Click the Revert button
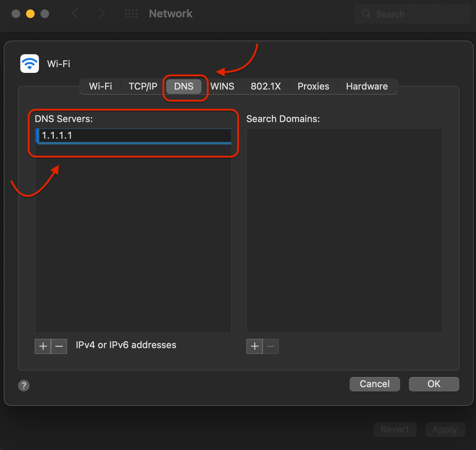The image size is (476, 450). pyautogui.click(x=395, y=429)
